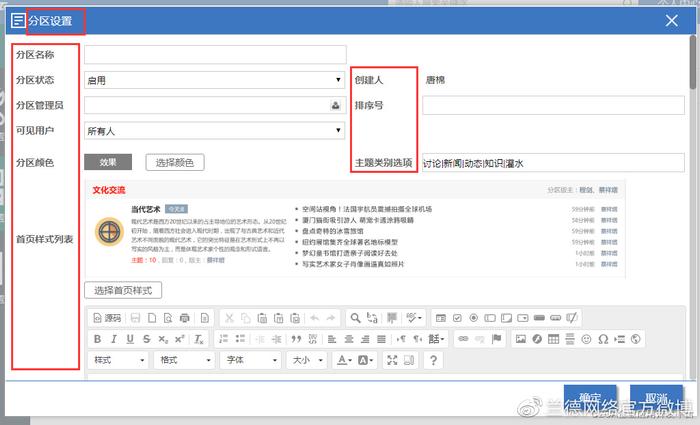Click the Create Div container icon
The width and height of the screenshot is (700, 425).
[312, 339]
